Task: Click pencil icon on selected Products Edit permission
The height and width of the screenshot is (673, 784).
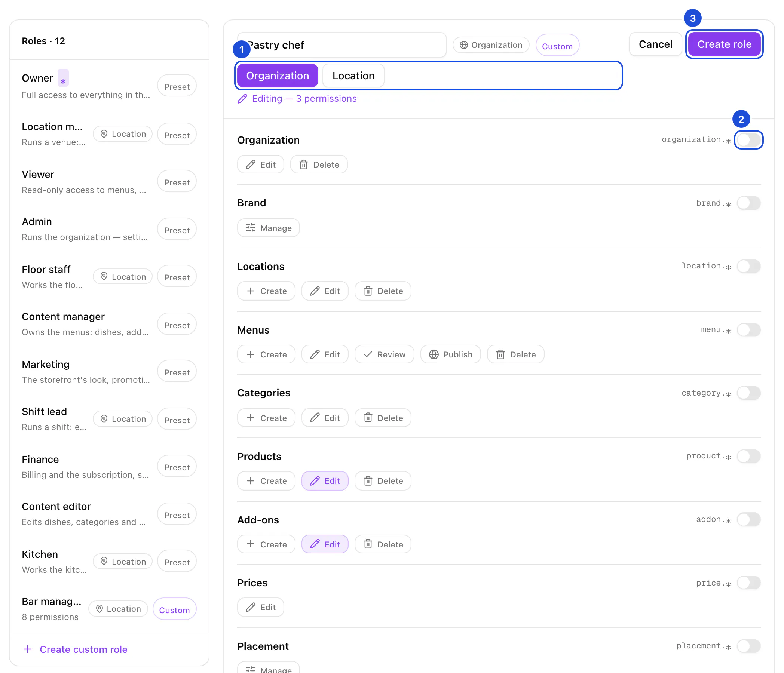Action: click(315, 481)
